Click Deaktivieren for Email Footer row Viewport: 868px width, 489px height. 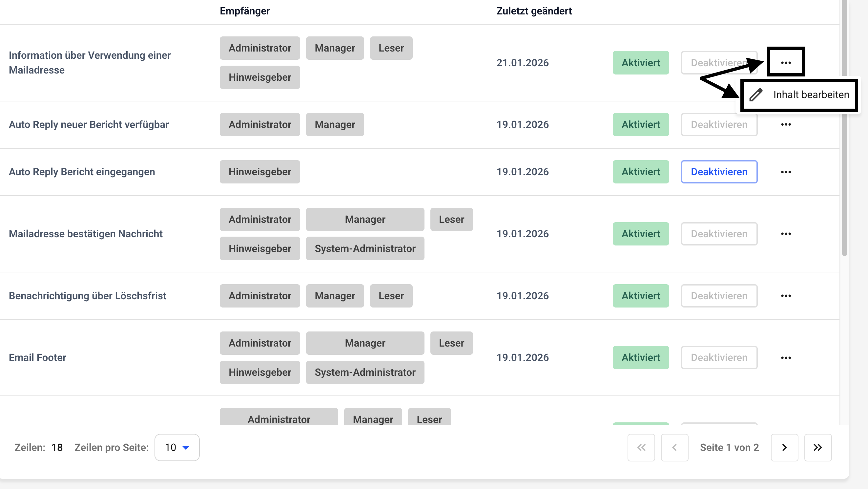click(x=719, y=358)
